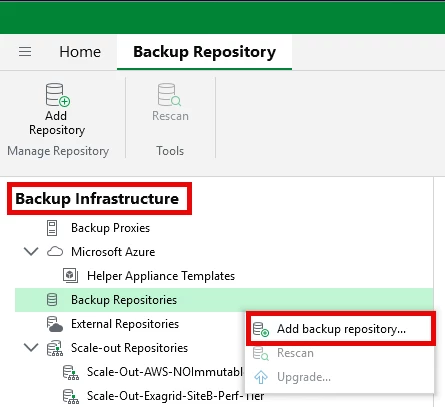Click the External Repositories icon
The width and height of the screenshot is (445, 407).
click(55, 324)
